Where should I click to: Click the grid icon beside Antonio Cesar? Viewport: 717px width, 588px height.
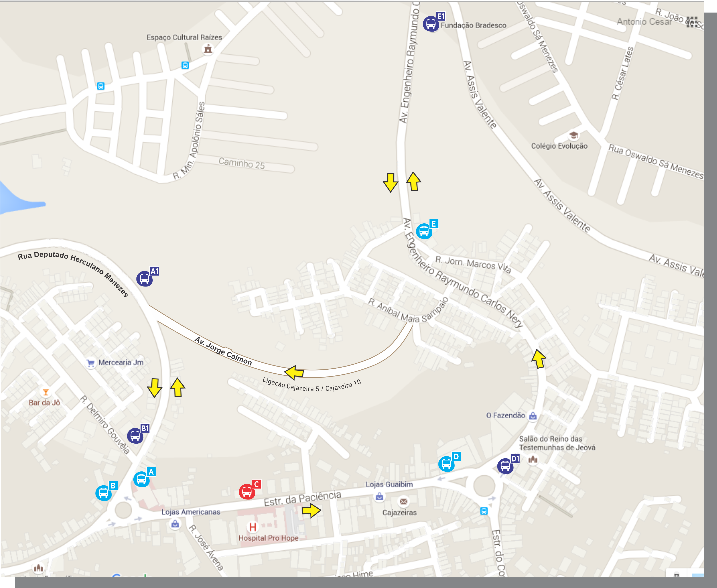[692, 22]
